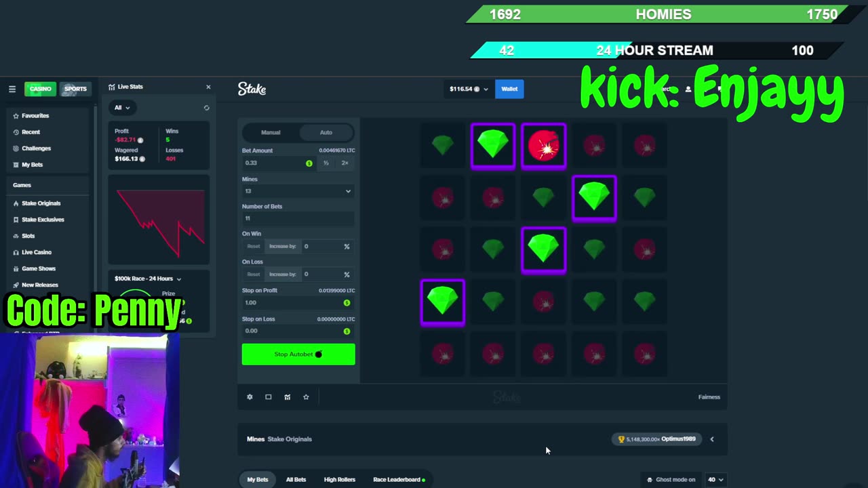Click the Number of Bets field
The height and width of the screenshot is (488, 868).
click(298, 218)
